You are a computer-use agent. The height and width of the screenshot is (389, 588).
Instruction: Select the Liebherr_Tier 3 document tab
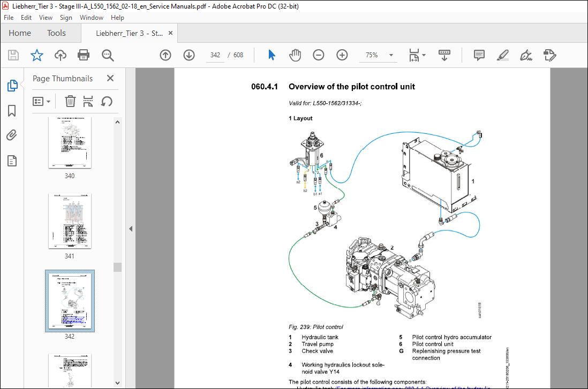click(129, 33)
